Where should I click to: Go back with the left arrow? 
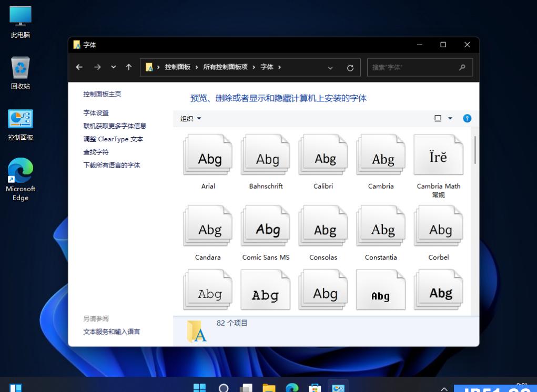click(79, 67)
